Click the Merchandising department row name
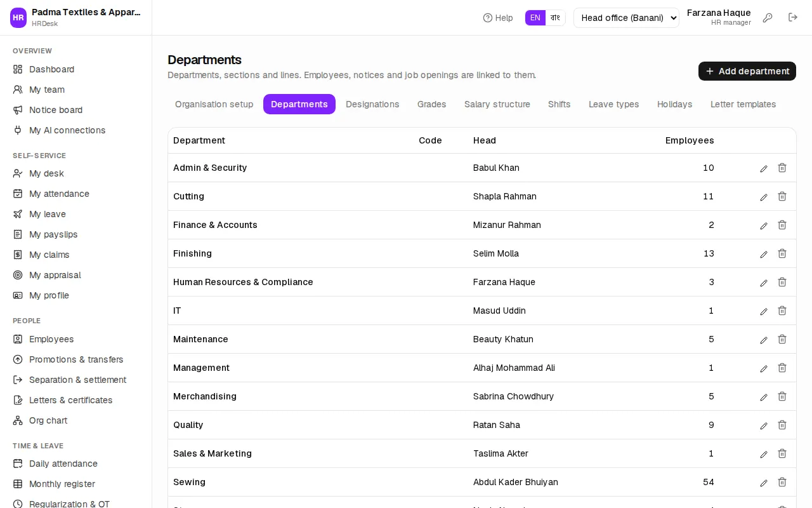 pyautogui.click(x=205, y=396)
